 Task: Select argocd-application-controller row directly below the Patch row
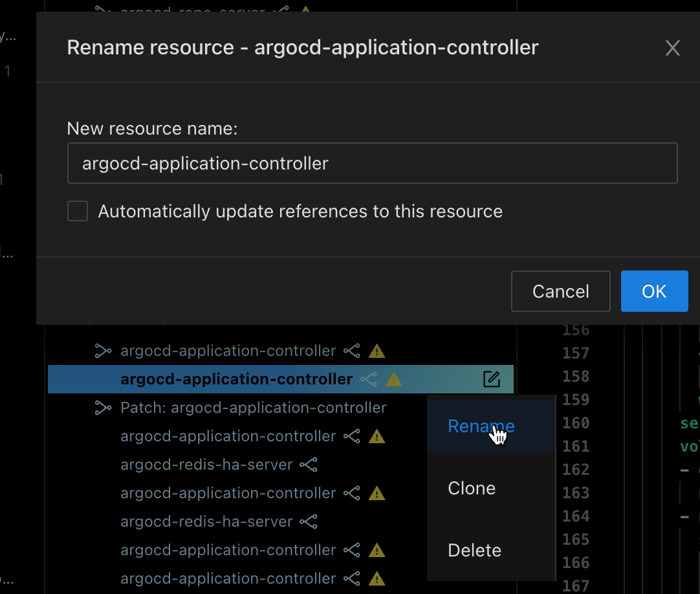228,436
